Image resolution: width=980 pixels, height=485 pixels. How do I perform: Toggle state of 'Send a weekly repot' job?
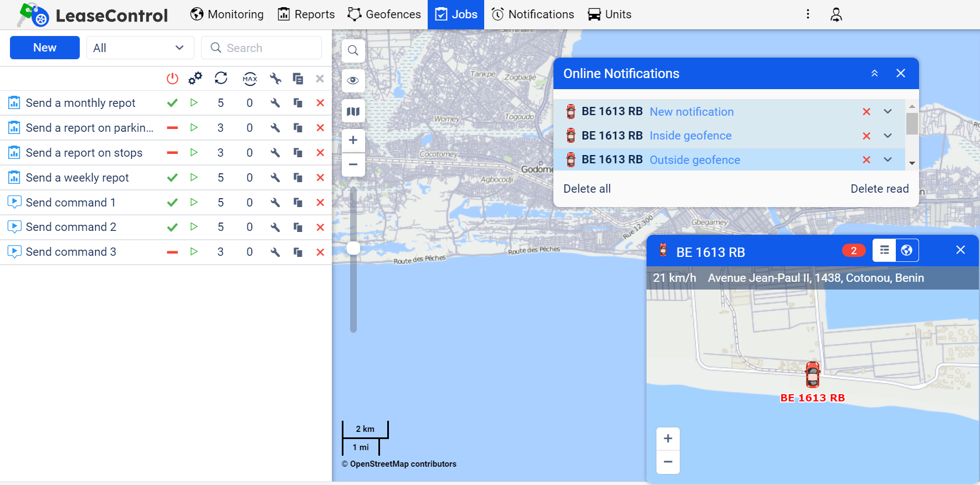(x=172, y=178)
